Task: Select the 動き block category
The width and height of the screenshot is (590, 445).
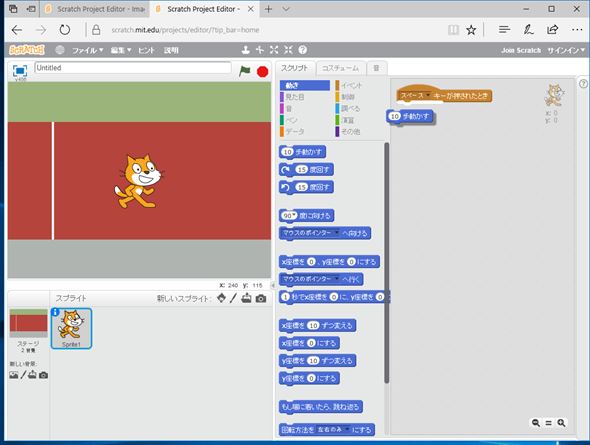Action: 305,85
